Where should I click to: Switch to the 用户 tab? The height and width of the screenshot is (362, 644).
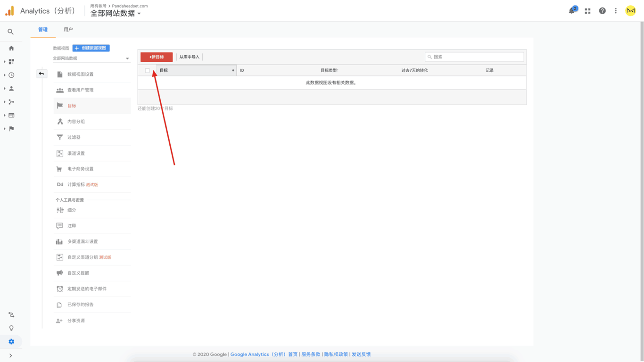click(x=68, y=30)
